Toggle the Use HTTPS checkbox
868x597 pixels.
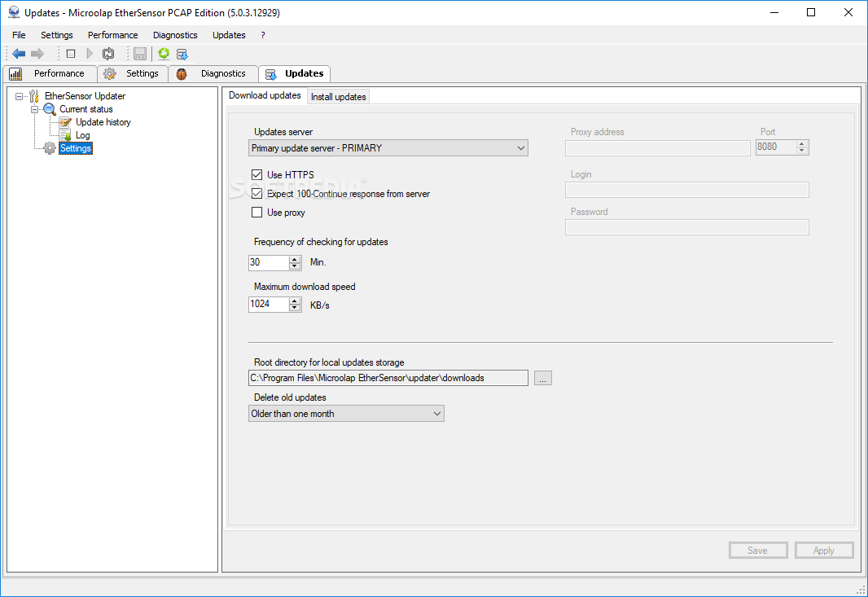(x=256, y=175)
